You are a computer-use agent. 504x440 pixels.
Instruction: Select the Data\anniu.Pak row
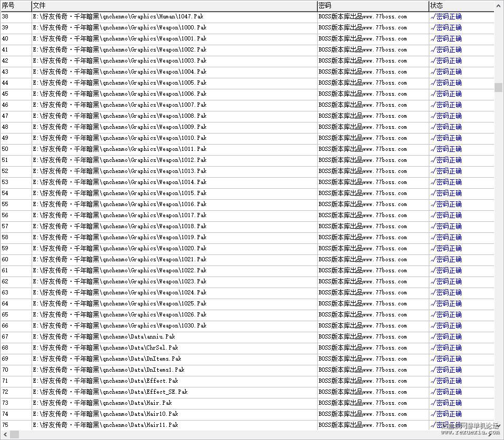pyautogui.click(x=247, y=336)
